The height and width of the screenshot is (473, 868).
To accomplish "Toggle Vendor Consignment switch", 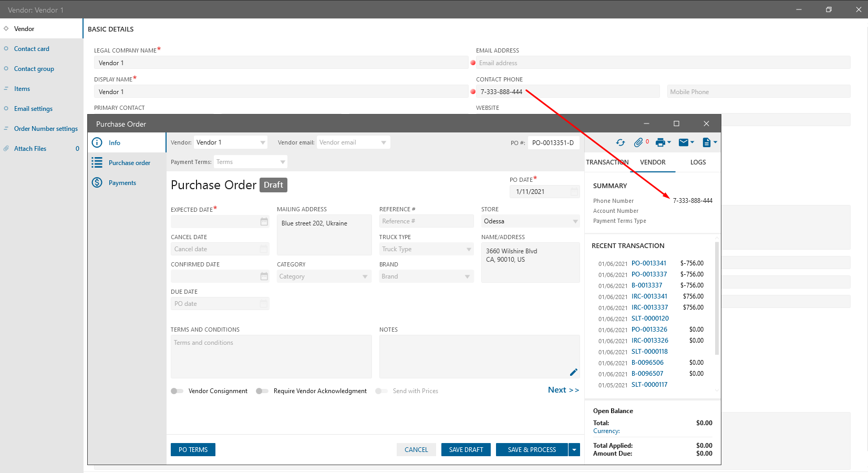I will [x=177, y=391].
